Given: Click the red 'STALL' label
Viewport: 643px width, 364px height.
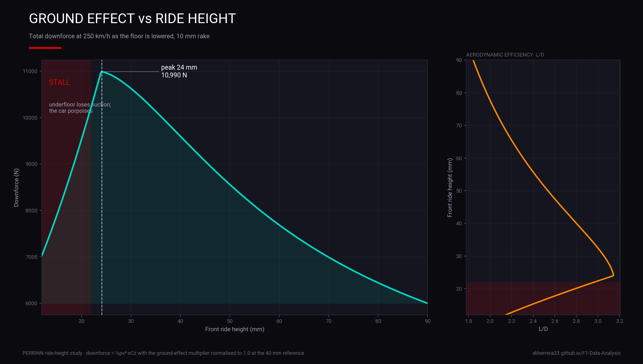Looking at the screenshot, I should (59, 82).
